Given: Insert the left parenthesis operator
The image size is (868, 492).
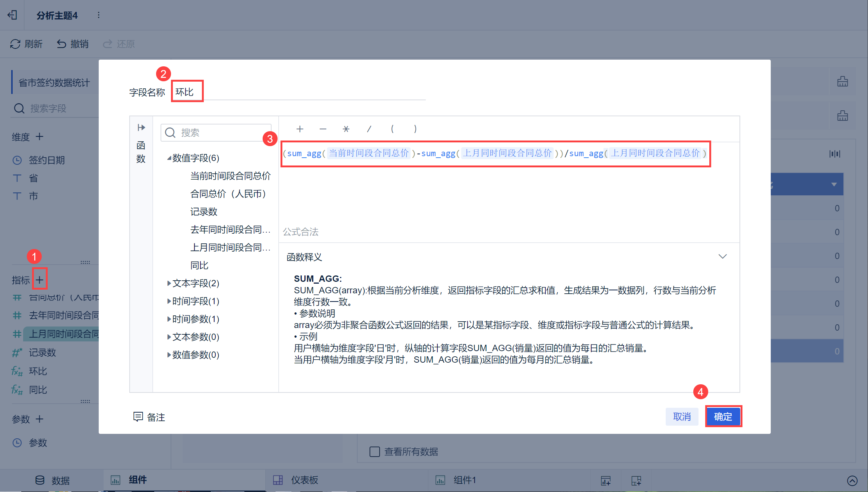Looking at the screenshot, I should point(392,129).
